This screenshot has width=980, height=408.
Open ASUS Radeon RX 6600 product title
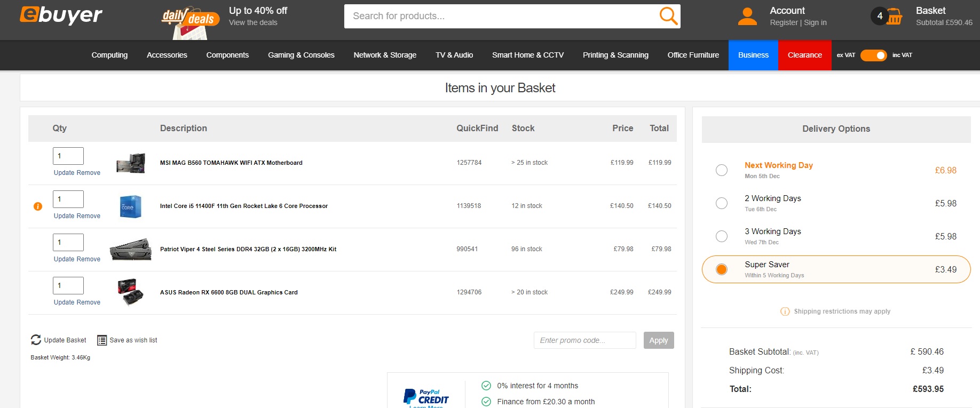pos(229,292)
